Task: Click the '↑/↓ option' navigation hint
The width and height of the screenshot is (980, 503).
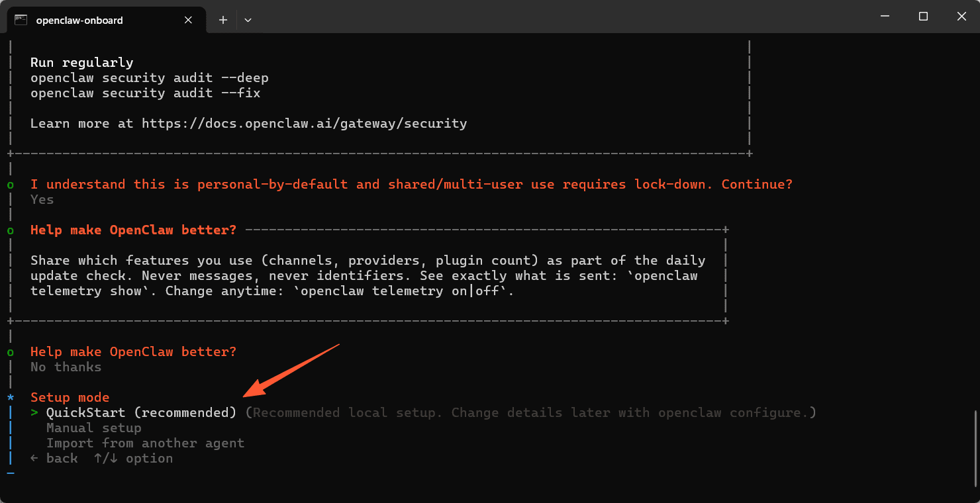Action: 134,459
